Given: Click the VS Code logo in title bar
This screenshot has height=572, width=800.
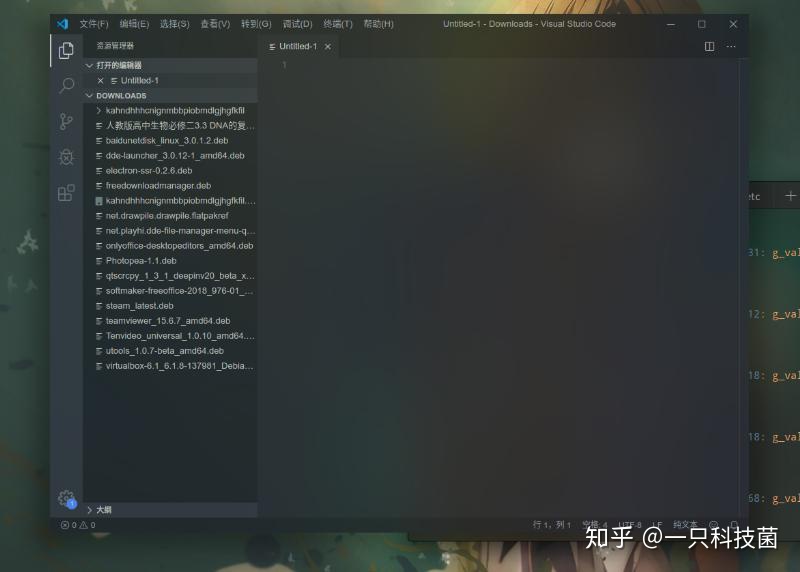Looking at the screenshot, I should click(63, 24).
